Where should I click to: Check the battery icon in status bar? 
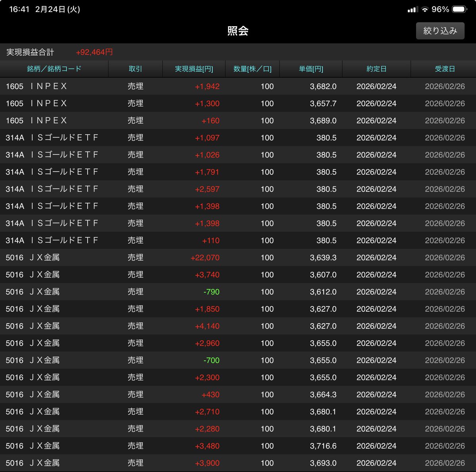click(460, 9)
